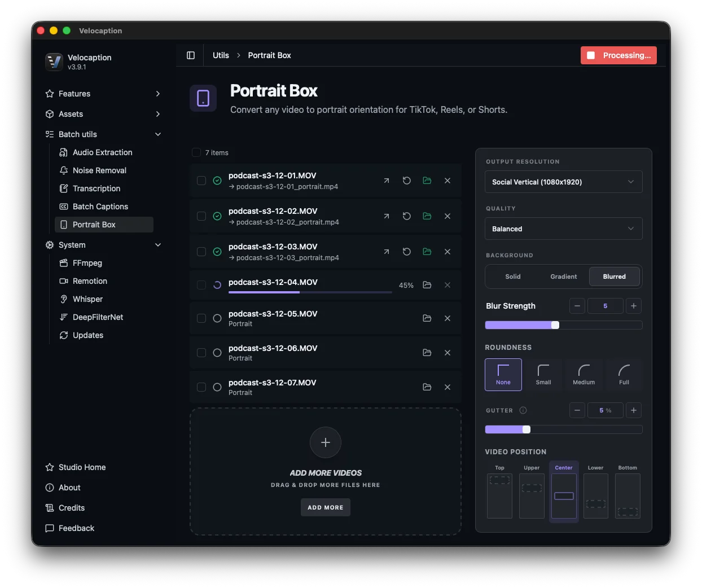Show podcast-s3-12-03.MOV in folder
Screen dimensions: 702x588
(x=427, y=252)
